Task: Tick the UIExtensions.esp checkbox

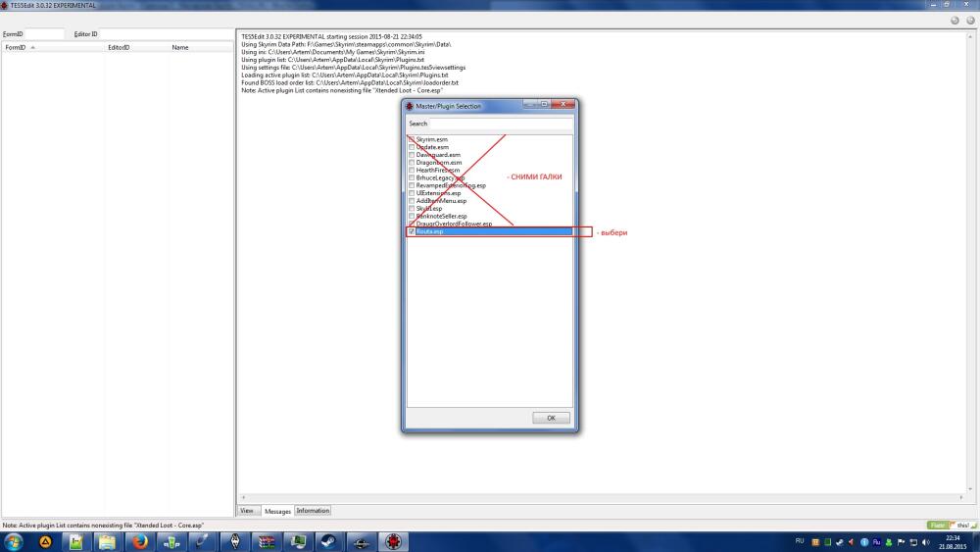Action: [x=412, y=193]
